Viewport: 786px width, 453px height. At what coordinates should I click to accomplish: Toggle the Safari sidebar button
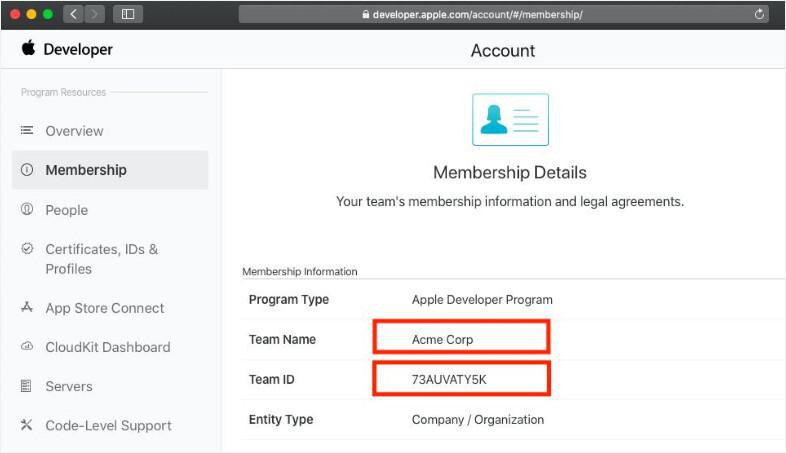(x=127, y=14)
